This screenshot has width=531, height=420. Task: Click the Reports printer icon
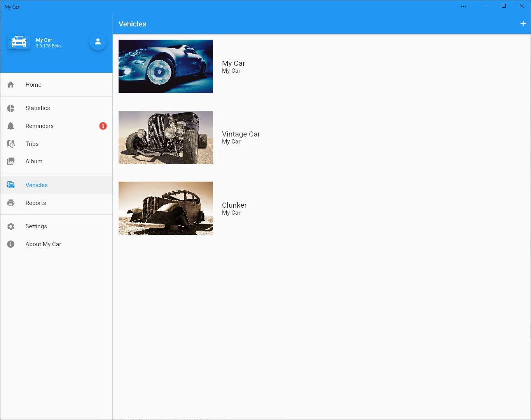[11, 203]
